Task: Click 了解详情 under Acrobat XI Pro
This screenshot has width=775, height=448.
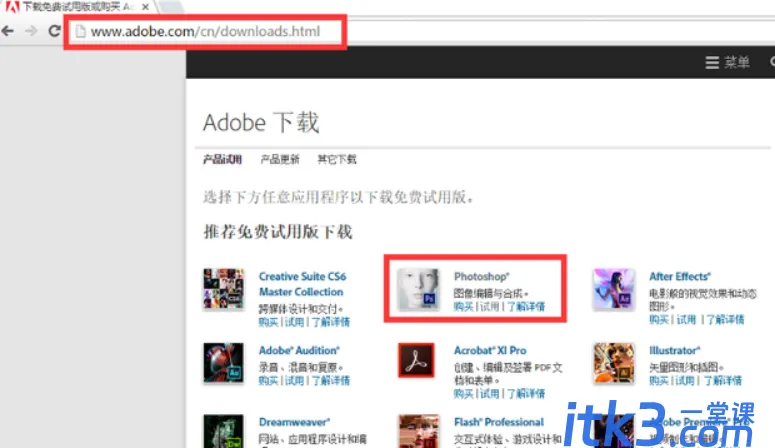Action: (x=526, y=394)
